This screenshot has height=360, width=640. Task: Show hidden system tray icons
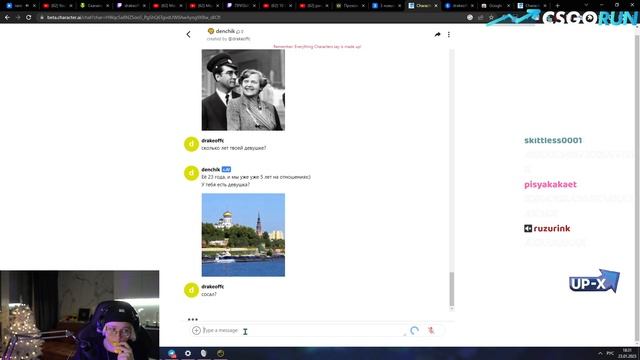click(600, 353)
